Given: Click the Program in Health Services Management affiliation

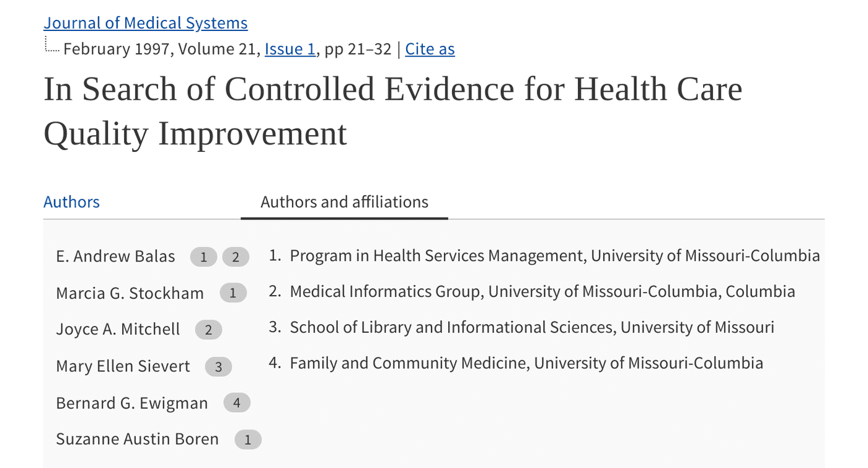Looking at the screenshot, I should [554, 256].
